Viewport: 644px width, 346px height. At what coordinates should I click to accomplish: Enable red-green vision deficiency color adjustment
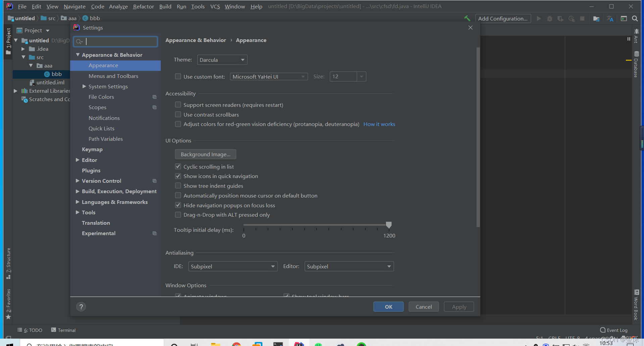[x=178, y=124]
